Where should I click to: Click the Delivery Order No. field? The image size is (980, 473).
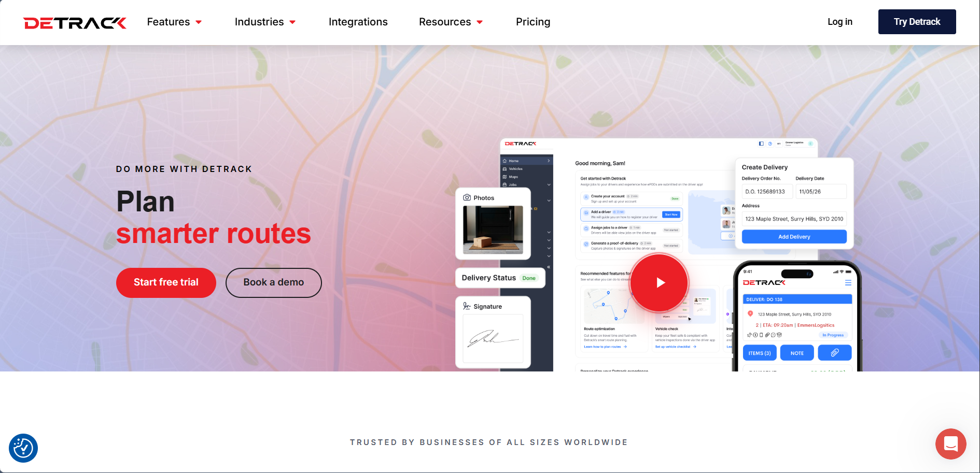click(766, 191)
